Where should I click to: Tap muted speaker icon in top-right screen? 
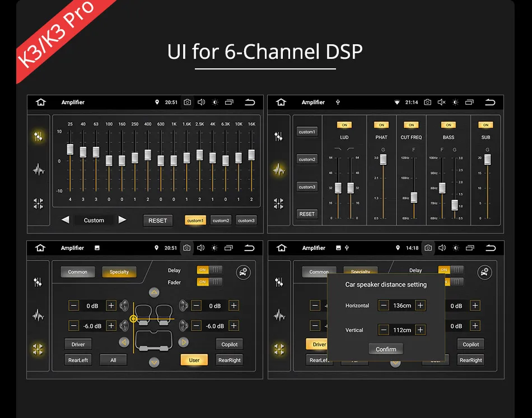(x=441, y=102)
